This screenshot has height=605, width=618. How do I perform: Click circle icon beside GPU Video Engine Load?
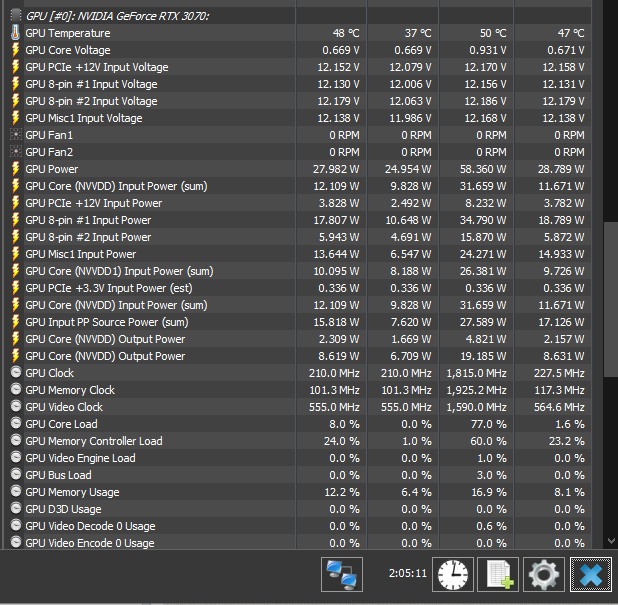pos(16,457)
